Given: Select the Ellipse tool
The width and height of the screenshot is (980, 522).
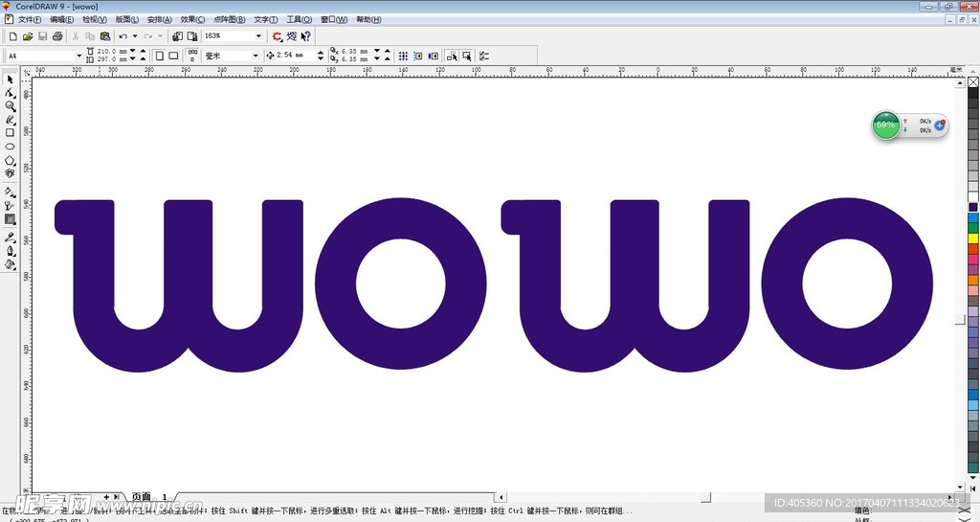Looking at the screenshot, I should pos(10,147).
